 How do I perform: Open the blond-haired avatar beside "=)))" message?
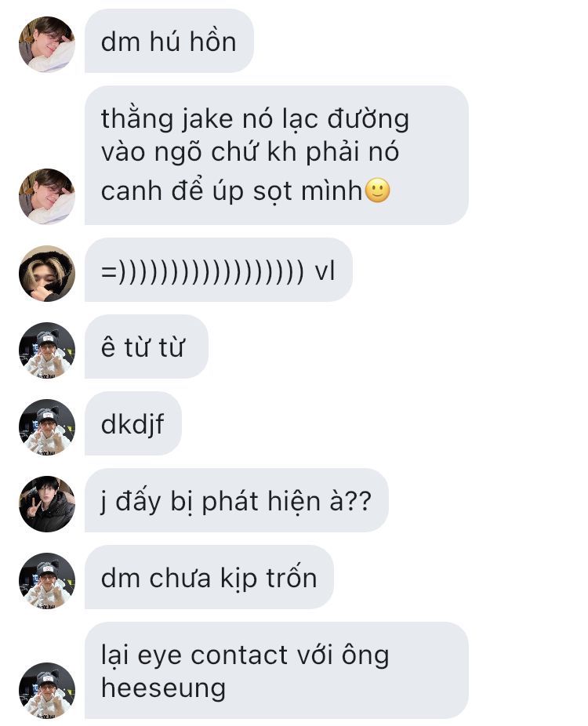[x=47, y=273]
